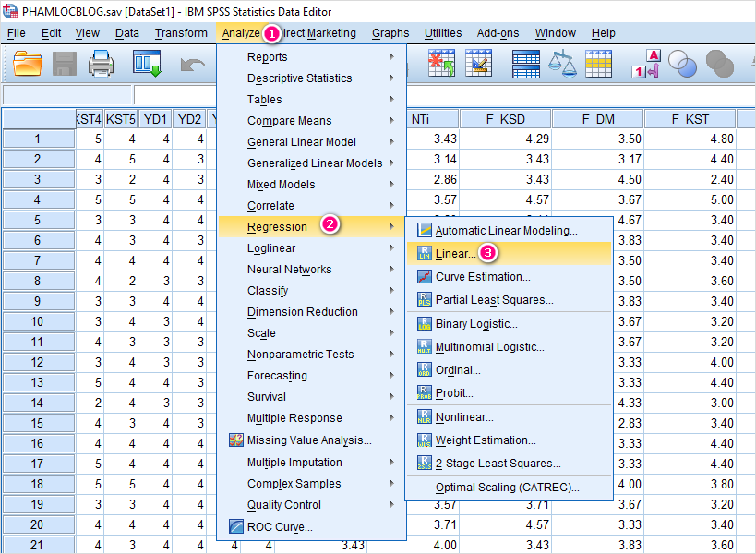Screen dimensions: 756x554
Task: Select Optimal Scaling (CATREG)... option
Action: [507, 488]
